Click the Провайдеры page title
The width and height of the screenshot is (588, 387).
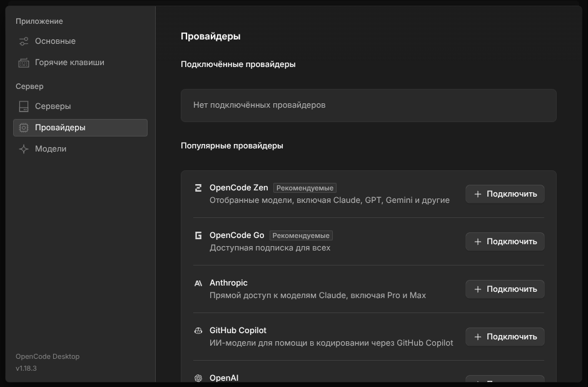coord(210,36)
